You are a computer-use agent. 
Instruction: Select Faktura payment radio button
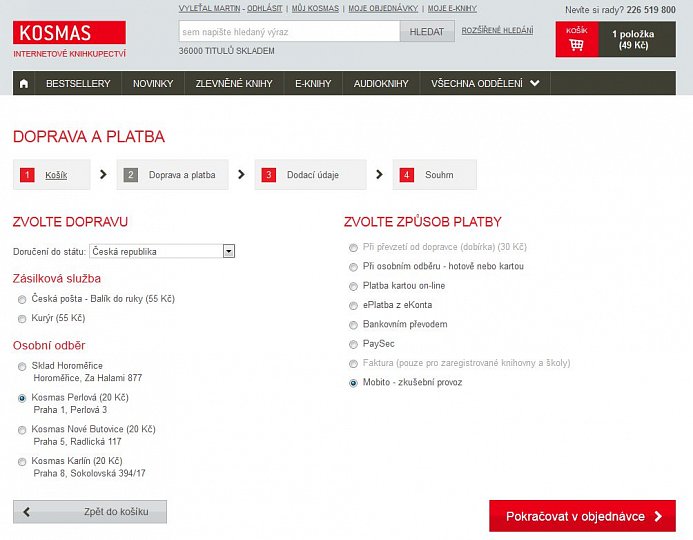click(353, 364)
